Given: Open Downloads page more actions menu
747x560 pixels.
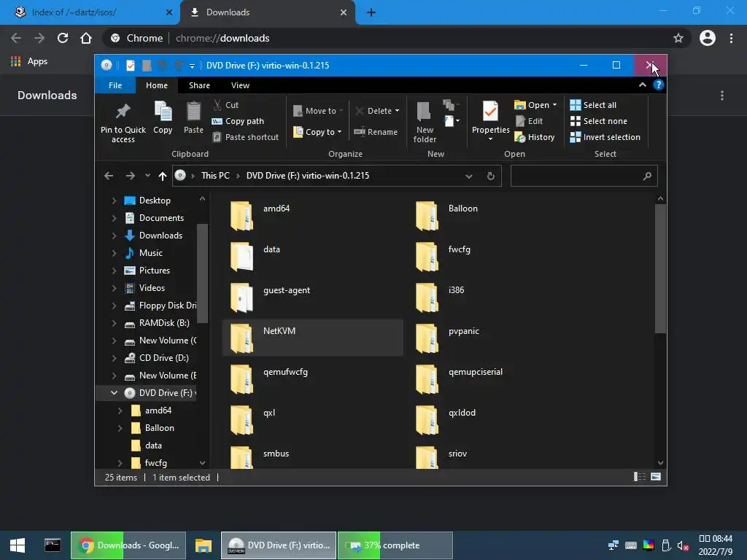Looking at the screenshot, I should pyautogui.click(x=722, y=96).
